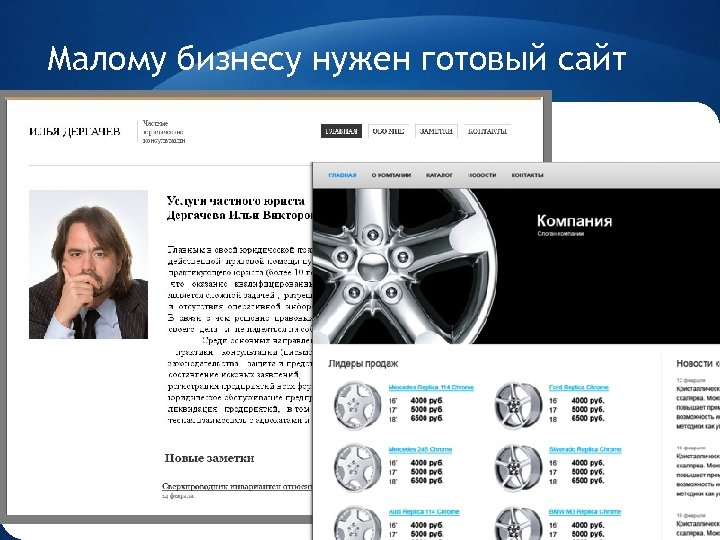Screen dimensions: 720x540
Task: Click Mercedes Replica 114 Chrome wheel image
Action: tap(357, 405)
